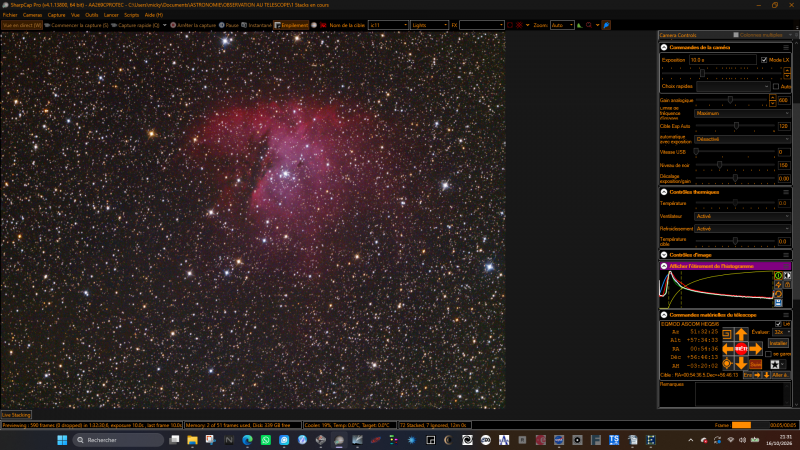This screenshot has width=800, height=450.
Task: Open the Choix rapides dropdown
Action: pos(733,87)
